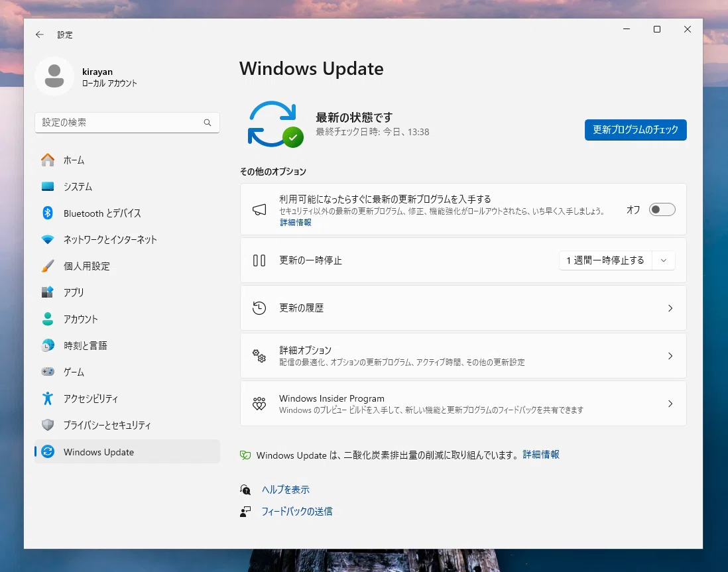Click the 設定の検索 search field

coord(127,123)
